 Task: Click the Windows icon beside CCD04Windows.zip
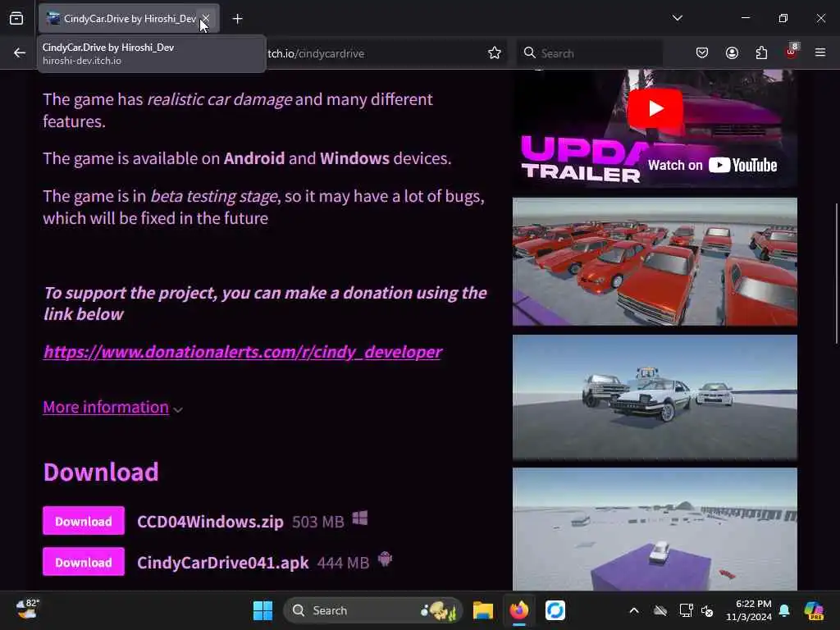[x=360, y=518]
